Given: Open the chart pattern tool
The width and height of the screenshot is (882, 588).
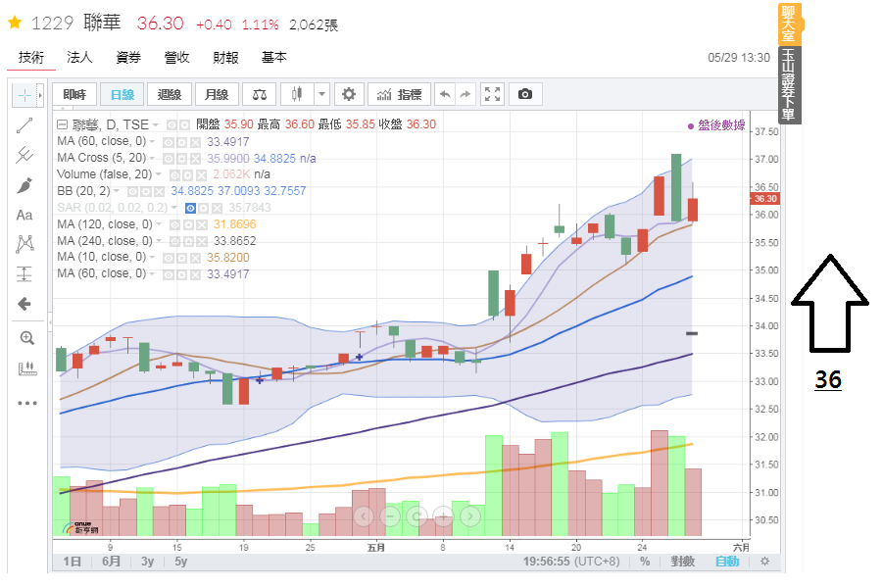Looking at the screenshot, I should click(x=24, y=244).
